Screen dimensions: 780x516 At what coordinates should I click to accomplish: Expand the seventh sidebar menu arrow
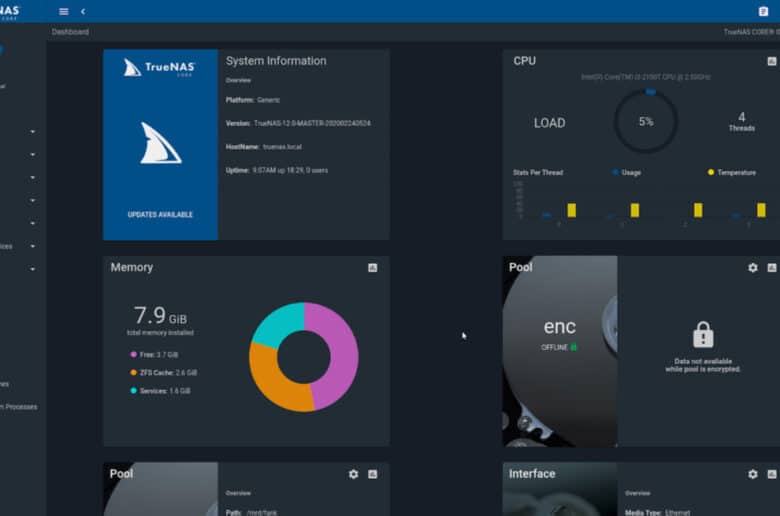(32, 269)
